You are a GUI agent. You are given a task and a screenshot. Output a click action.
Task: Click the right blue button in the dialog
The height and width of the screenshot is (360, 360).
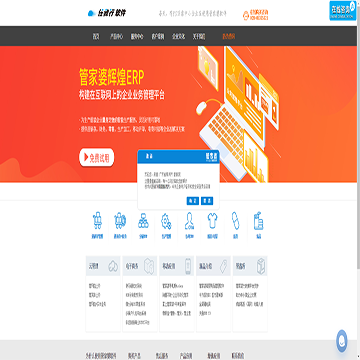pos(207,201)
